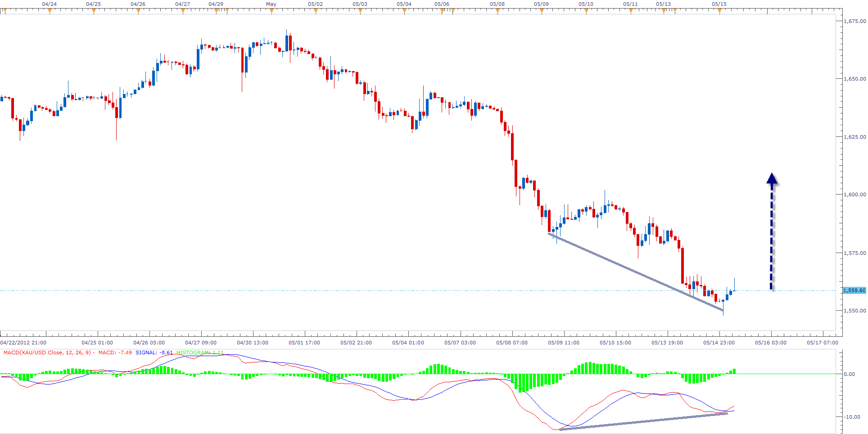868x434 pixels.
Task: Click the MACD(XAU/USD.Close, 12, 26, 9) indicator label
Action: 47,353
